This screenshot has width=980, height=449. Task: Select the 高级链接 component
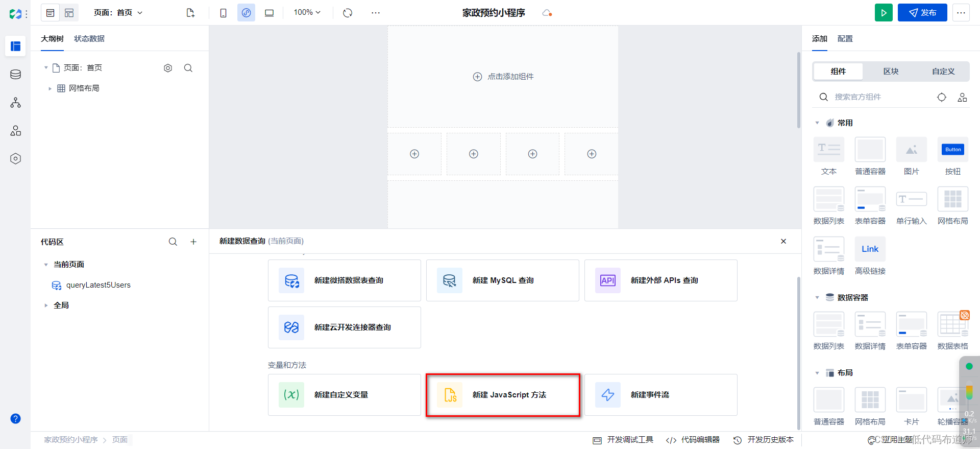[870, 256]
